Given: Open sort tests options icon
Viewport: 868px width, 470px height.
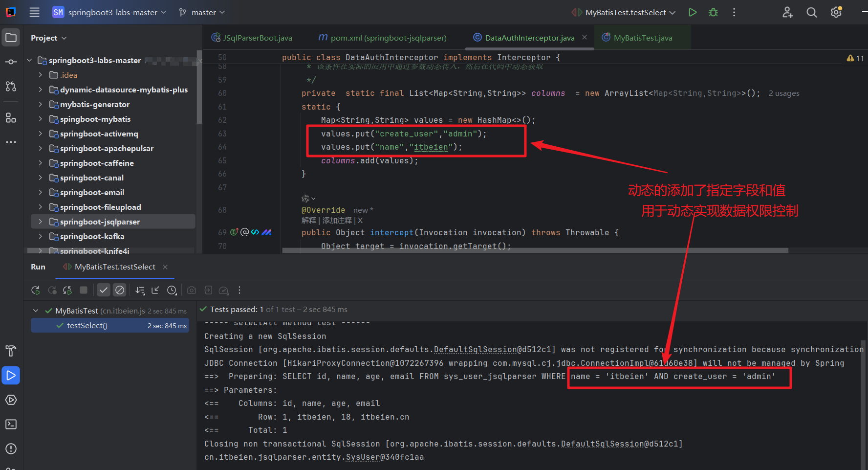Looking at the screenshot, I should point(140,290).
